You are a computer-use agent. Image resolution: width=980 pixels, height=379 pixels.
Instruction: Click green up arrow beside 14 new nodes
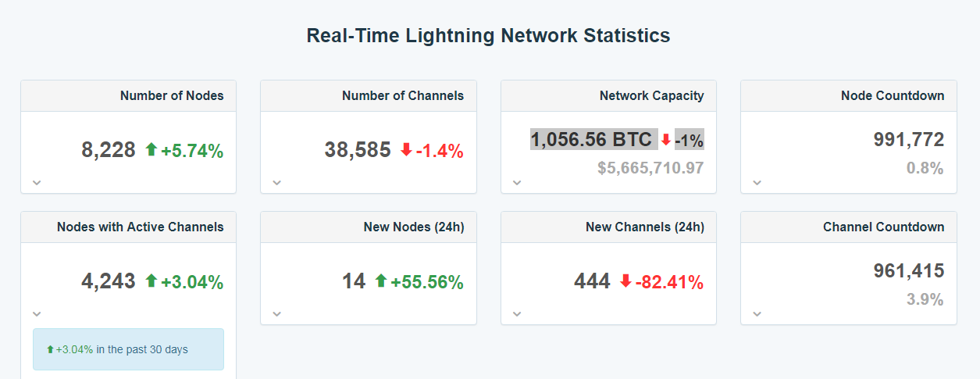click(x=381, y=281)
